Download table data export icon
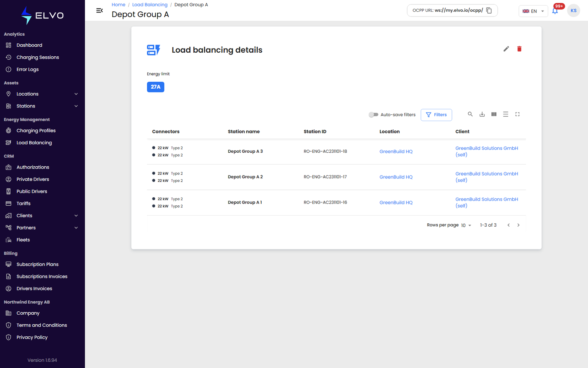This screenshot has height=368, width=588. point(482,114)
